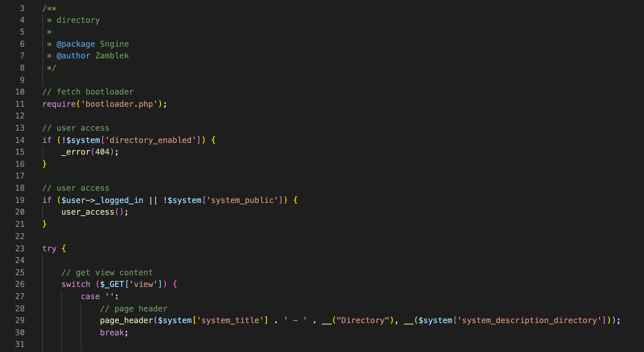Click the user_access function call
The width and height of the screenshot is (644, 352).
[x=88, y=212]
